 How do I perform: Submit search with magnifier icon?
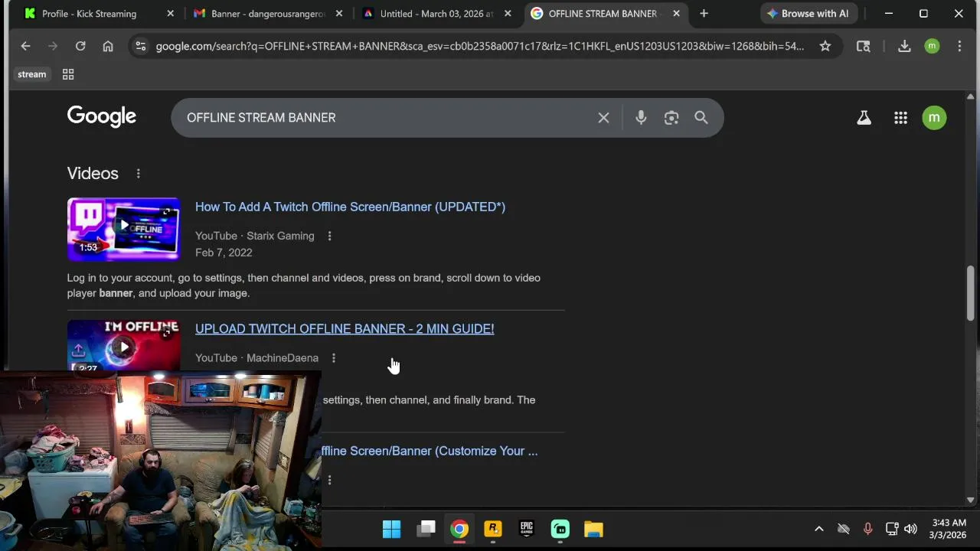pyautogui.click(x=701, y=118)
